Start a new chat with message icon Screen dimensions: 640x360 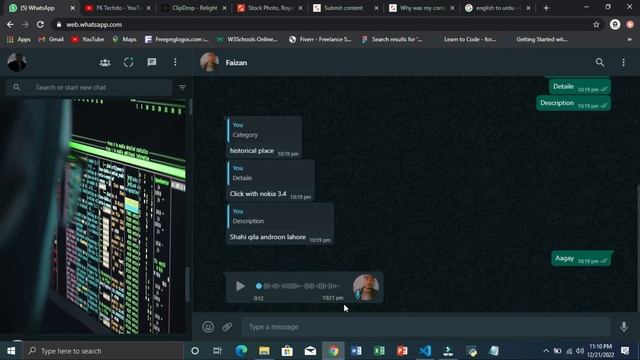152,62
